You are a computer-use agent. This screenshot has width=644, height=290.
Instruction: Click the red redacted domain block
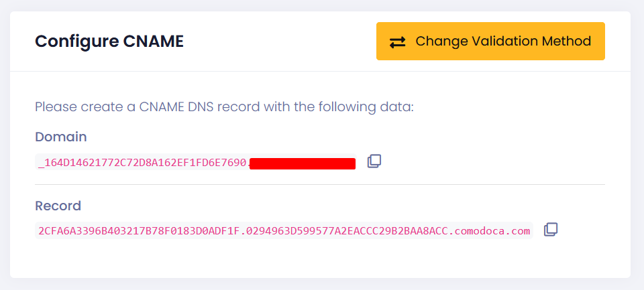click(x=303, y=163)
